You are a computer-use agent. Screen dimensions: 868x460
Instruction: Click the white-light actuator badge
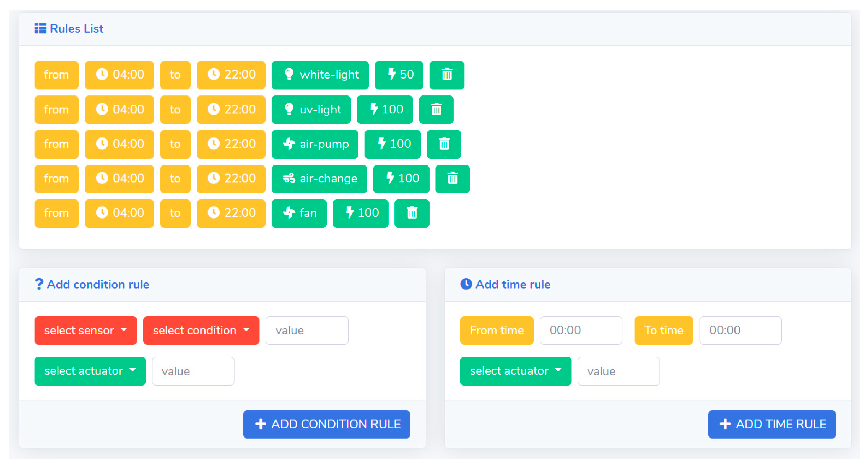[320, 75]
